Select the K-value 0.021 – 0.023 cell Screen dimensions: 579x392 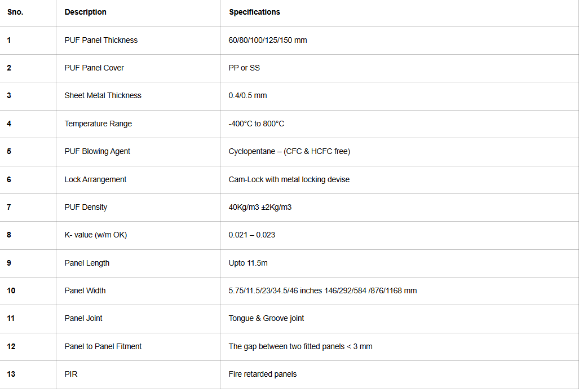(251, 235)
